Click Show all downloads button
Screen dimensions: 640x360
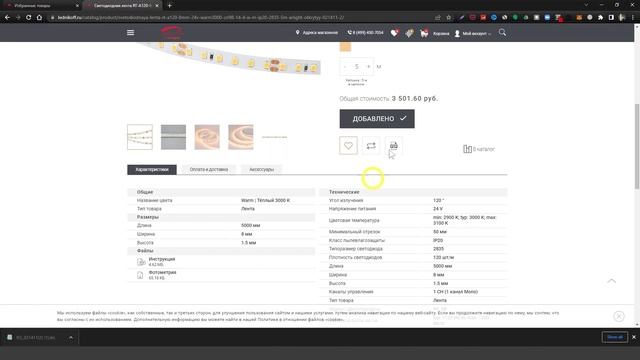(615, 337)
